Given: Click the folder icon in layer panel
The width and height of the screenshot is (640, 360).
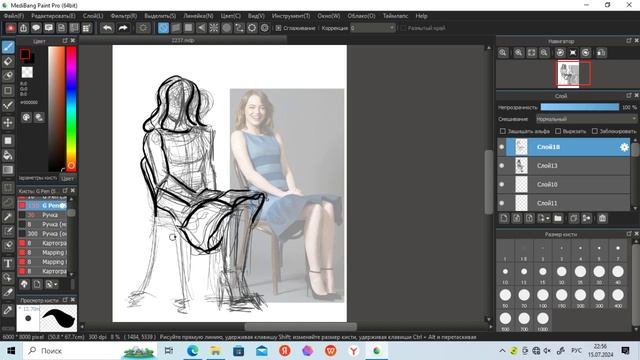Looking at the screenshot, I should coord(558,218).
